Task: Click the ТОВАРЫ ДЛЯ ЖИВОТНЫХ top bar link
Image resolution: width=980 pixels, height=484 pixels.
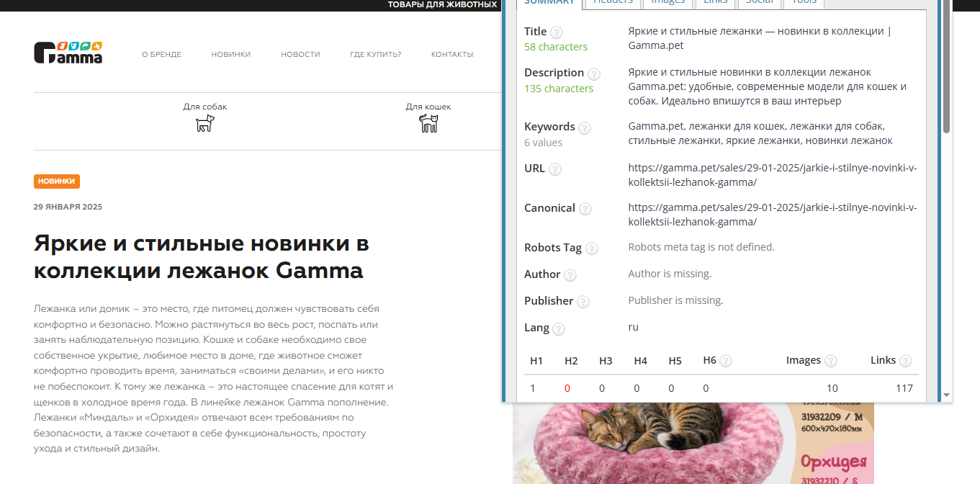Action: (442, 4)
